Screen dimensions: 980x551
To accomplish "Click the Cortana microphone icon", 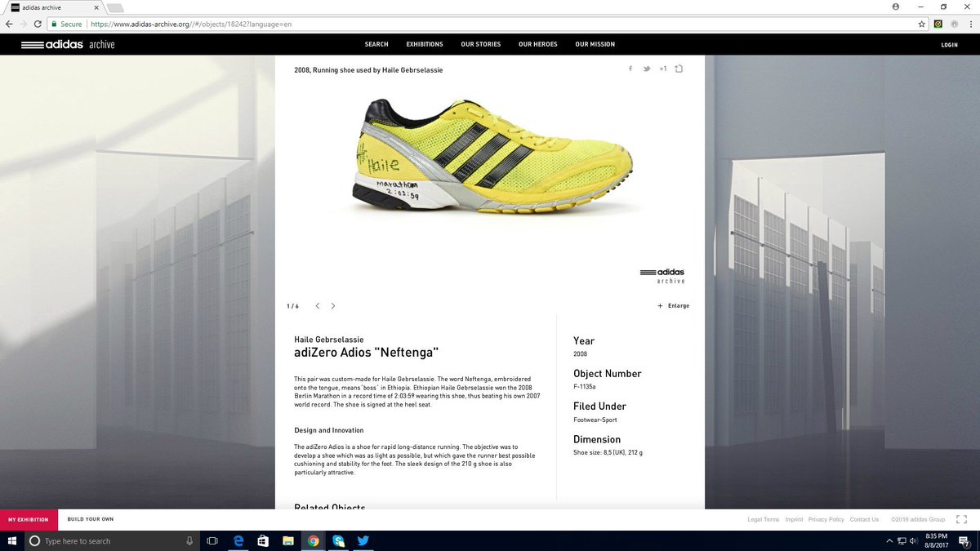I will (x=189, y=540).
